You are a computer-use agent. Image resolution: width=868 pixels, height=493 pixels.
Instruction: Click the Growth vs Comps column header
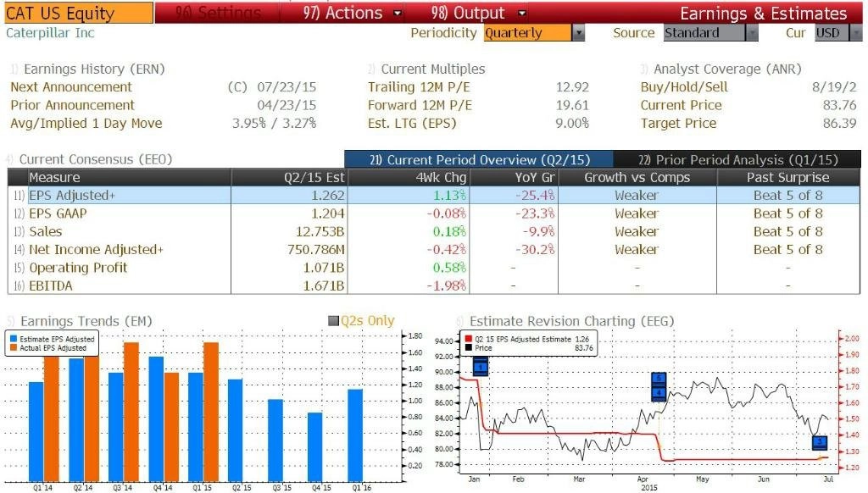coord(637,177)
